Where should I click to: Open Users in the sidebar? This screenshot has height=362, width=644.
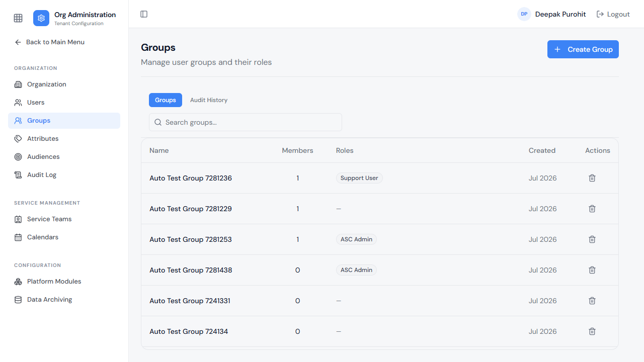point(64,103)
